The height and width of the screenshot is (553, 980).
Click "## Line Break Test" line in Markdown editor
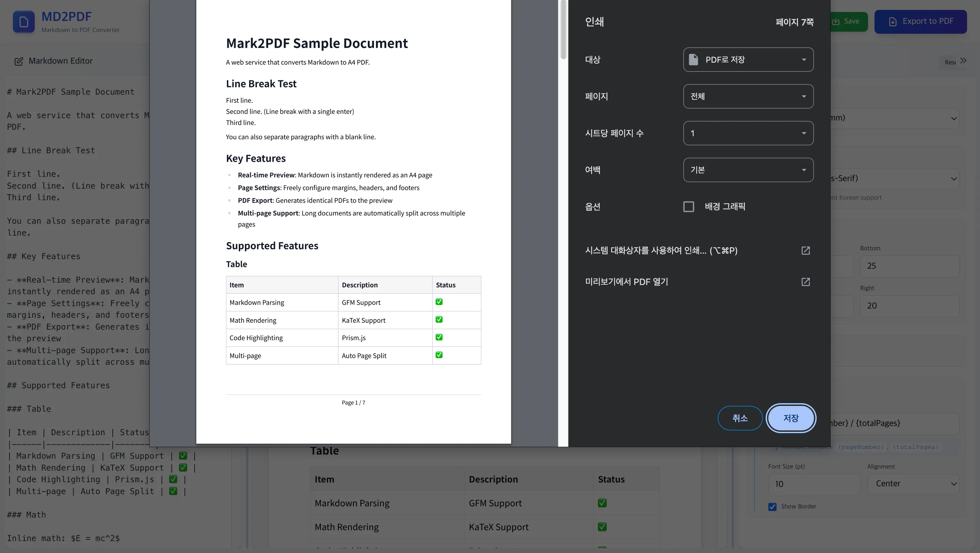pos(51,151)
